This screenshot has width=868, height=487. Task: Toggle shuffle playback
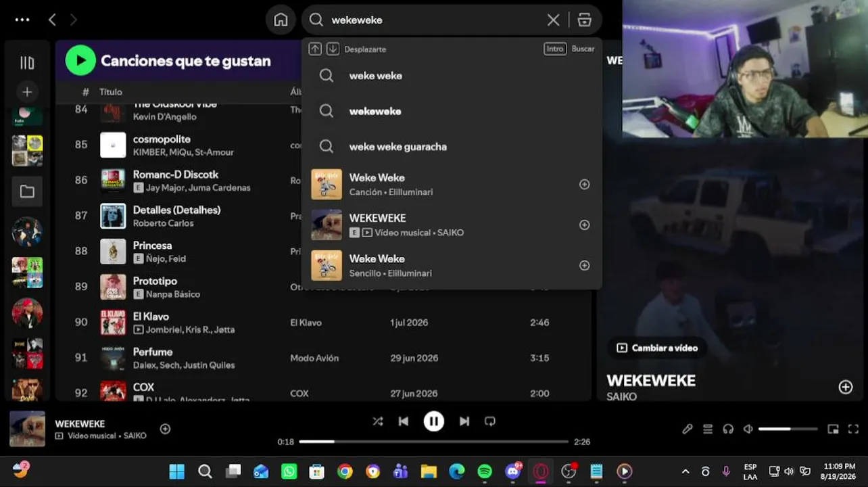tap(378, 421)
